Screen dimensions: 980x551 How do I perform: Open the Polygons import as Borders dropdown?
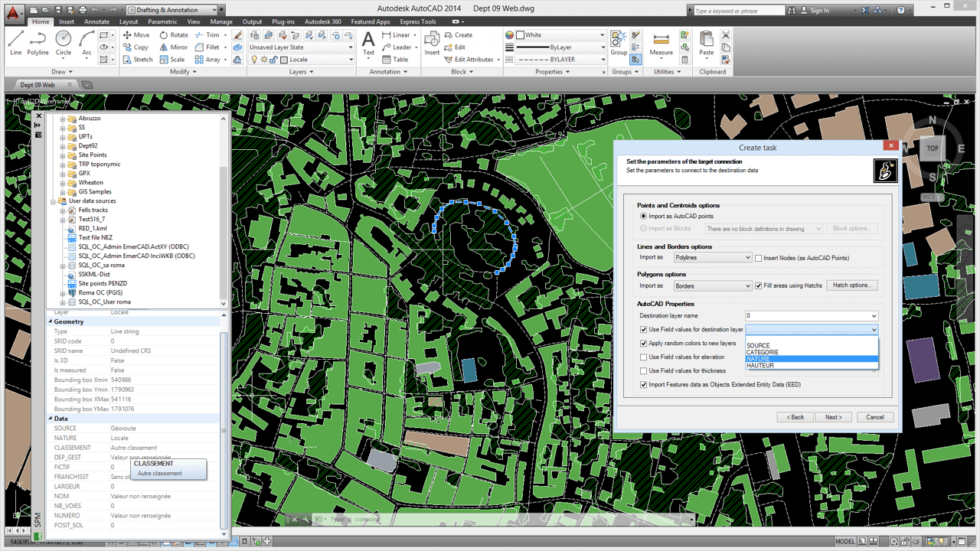[713, 285]
